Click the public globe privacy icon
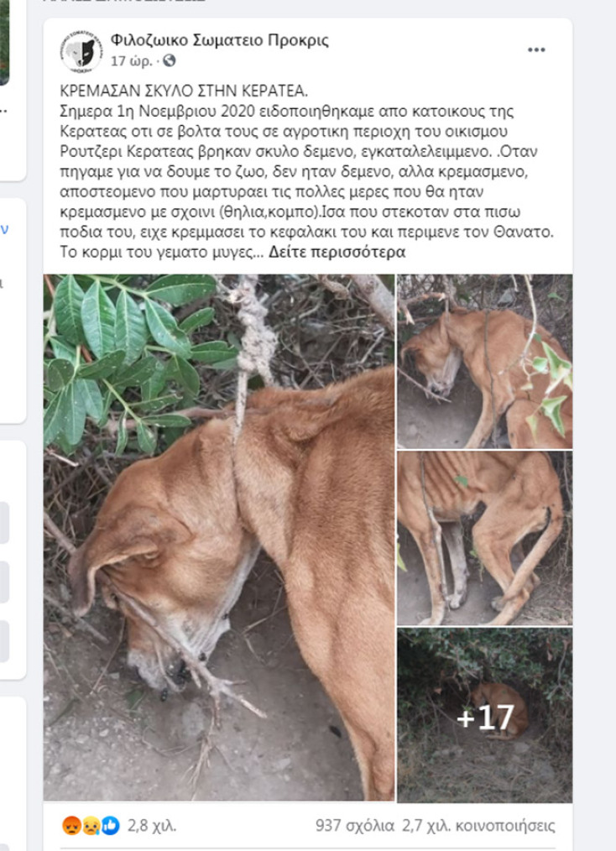The image size is (616, 851). [x=170, y=60]
